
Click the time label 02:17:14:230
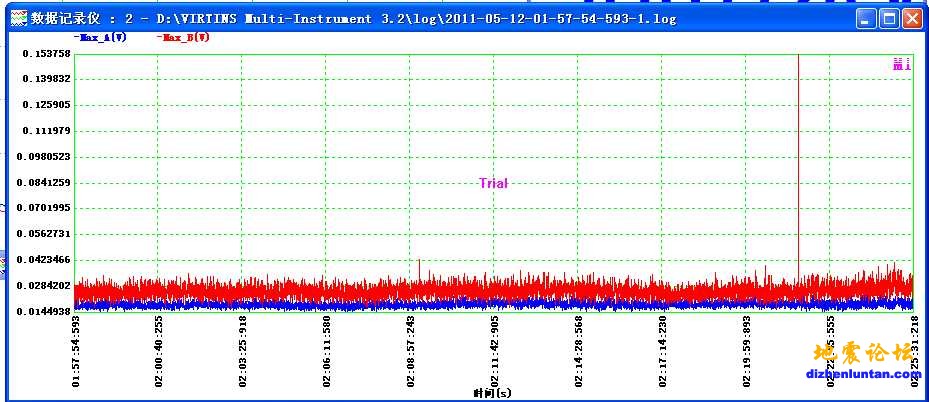point(662,350)
